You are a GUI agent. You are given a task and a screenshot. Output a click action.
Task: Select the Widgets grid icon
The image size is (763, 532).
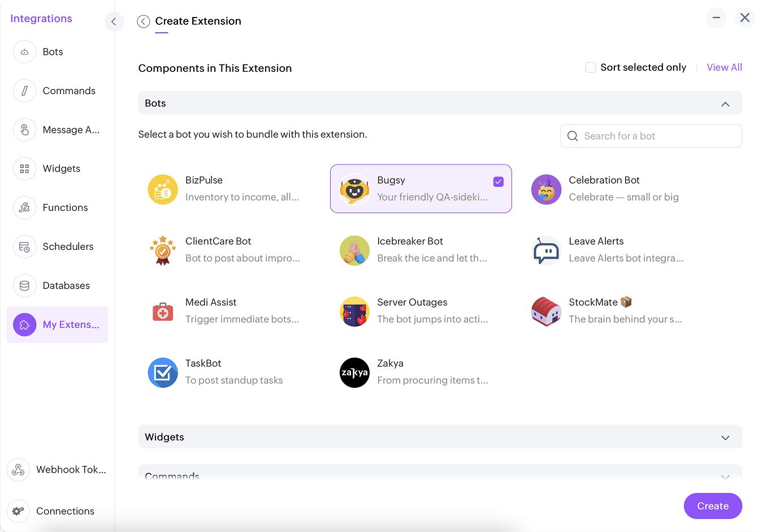(x=24, y=169)
